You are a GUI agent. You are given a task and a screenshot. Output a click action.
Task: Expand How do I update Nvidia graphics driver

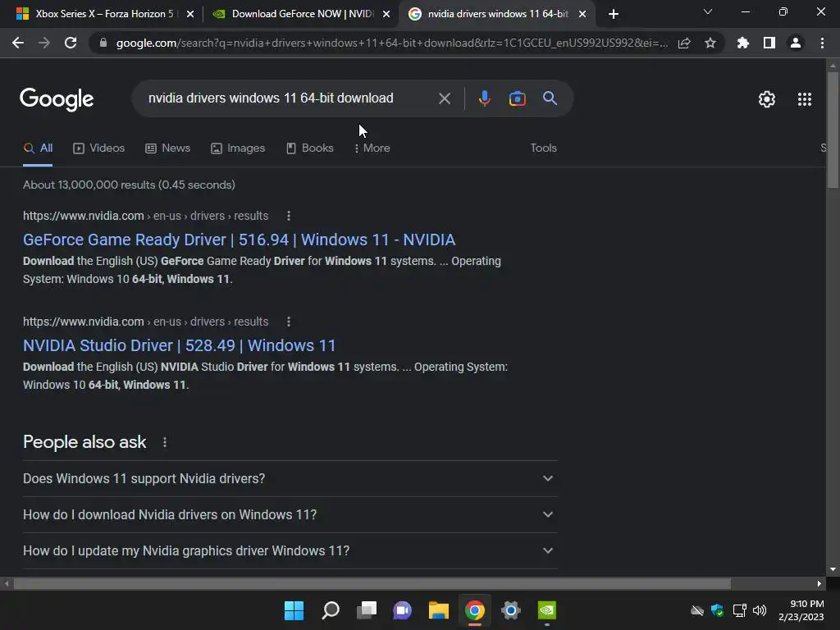(x=290, y=550)
